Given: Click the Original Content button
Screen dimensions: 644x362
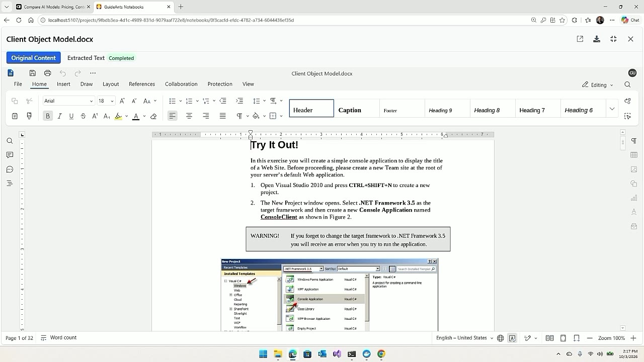Looking at the screenshot, I should click(34, 58).
